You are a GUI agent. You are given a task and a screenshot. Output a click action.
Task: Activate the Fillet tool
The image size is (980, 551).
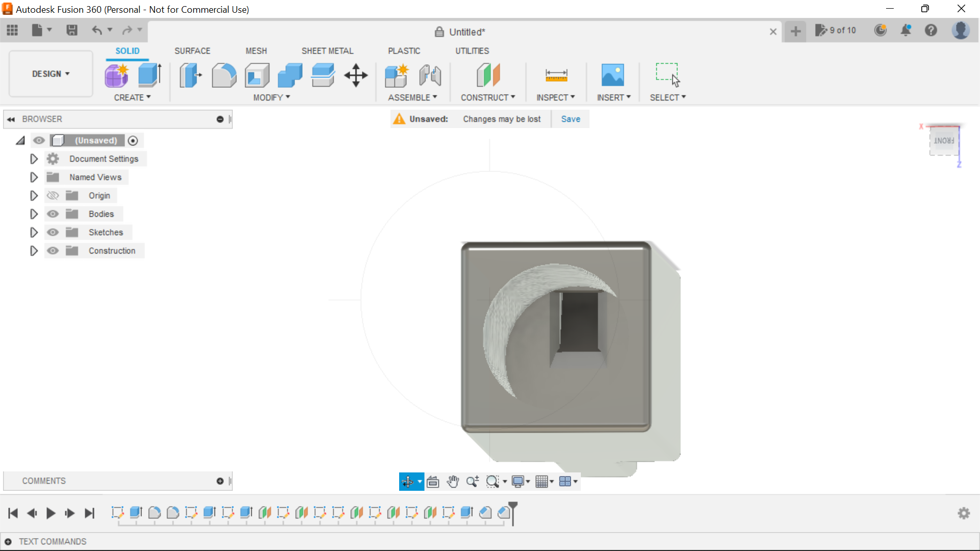pyautogui.click(x=224, y=75)
